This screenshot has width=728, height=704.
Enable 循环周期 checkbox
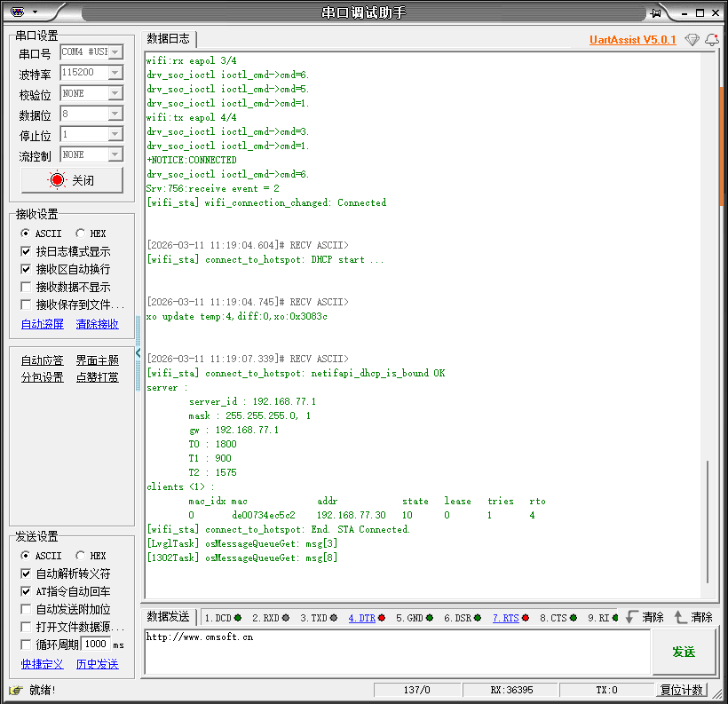point(26,645)
